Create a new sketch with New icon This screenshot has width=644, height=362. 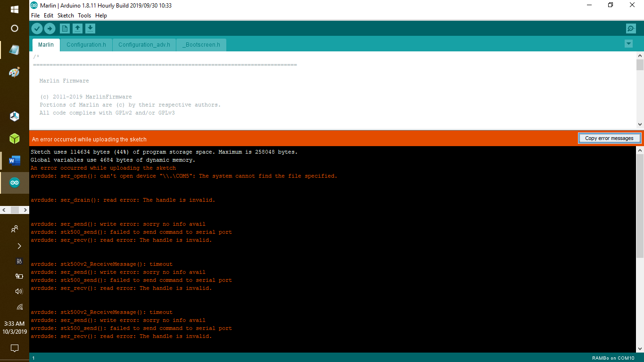click(65, 29)
